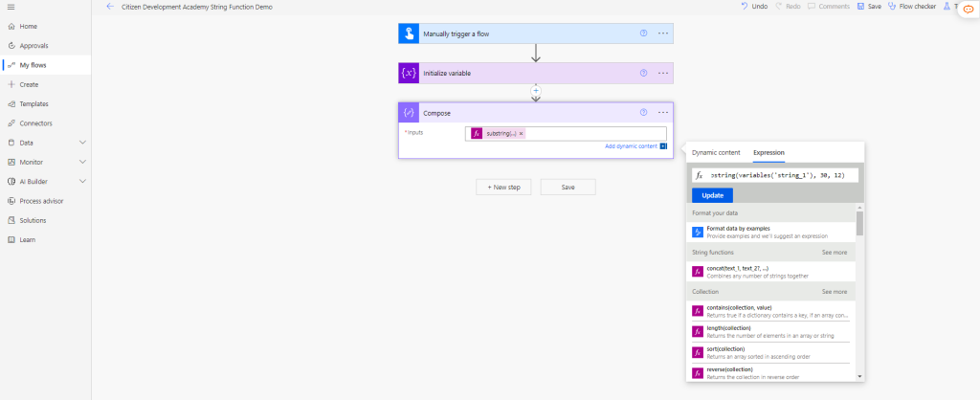Remove the substring expression token

pyautogui.click(x=522, y=134)
